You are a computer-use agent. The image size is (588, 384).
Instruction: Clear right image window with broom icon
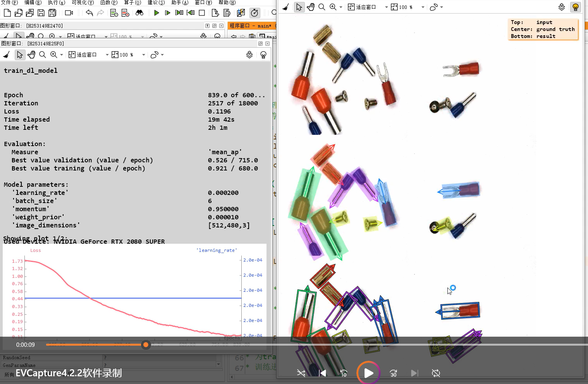click(x=286, y=7)
